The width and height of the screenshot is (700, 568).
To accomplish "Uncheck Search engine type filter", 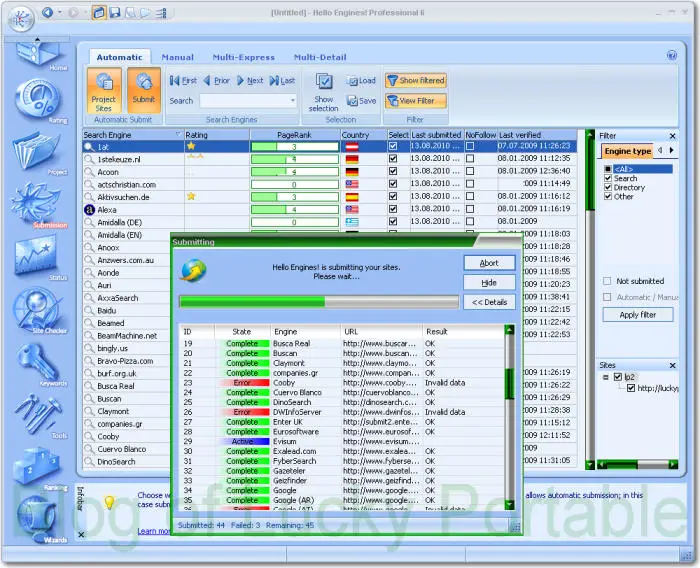I will [608, 178].
